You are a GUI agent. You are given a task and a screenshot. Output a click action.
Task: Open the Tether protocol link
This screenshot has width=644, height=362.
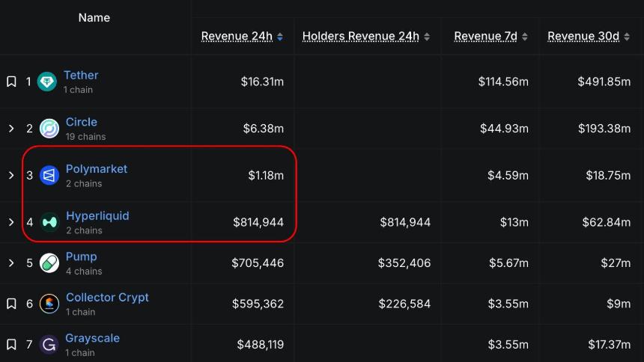coord(81,75)
